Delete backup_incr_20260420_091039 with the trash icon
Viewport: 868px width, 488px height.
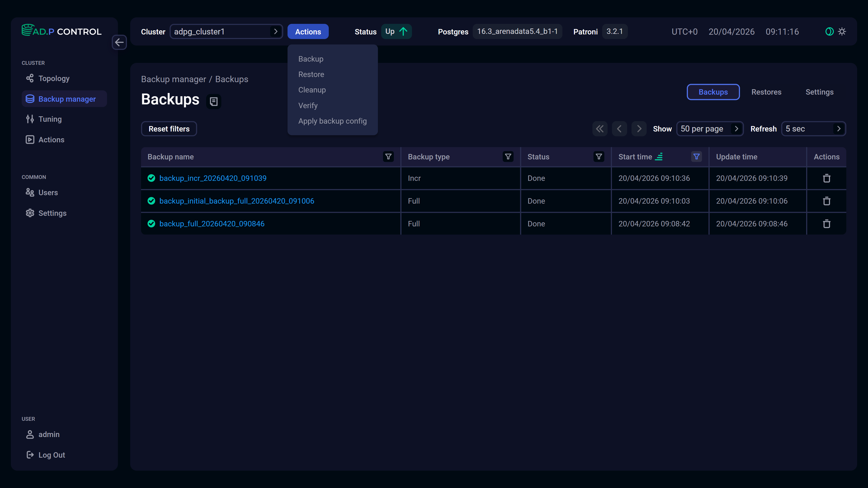point(826,178)
